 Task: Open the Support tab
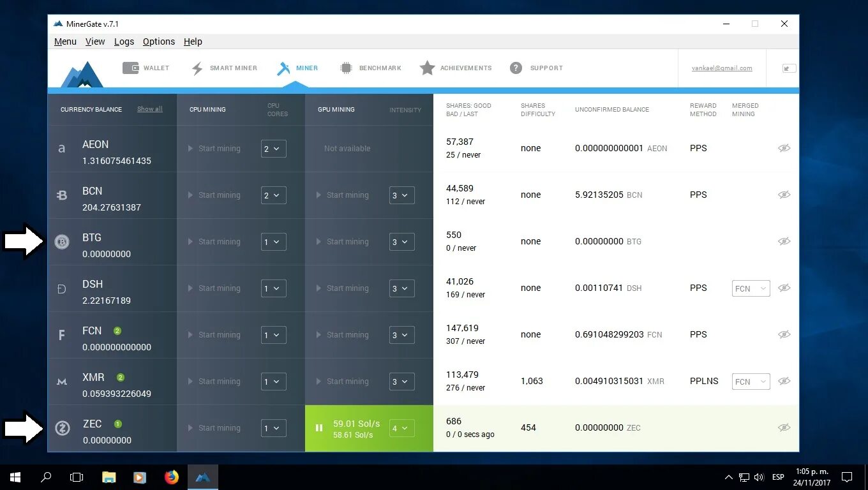coord(536,68)
